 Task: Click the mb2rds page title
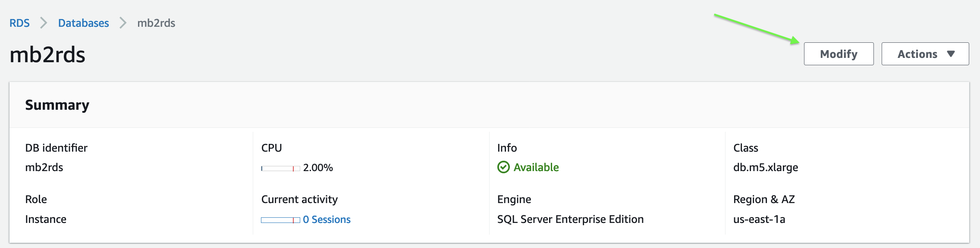click(47, 55)
